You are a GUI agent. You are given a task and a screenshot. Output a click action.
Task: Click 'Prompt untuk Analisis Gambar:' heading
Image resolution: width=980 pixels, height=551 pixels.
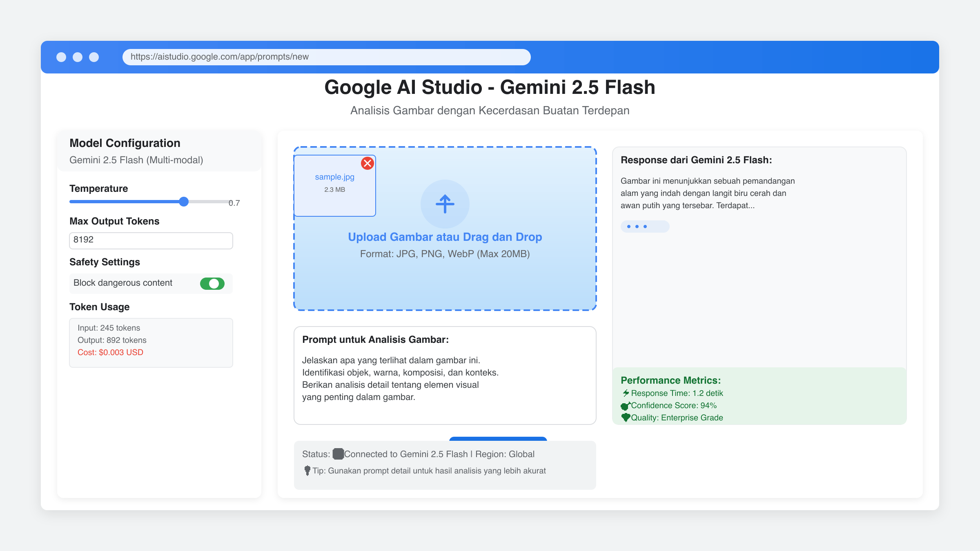click(375, 340)
